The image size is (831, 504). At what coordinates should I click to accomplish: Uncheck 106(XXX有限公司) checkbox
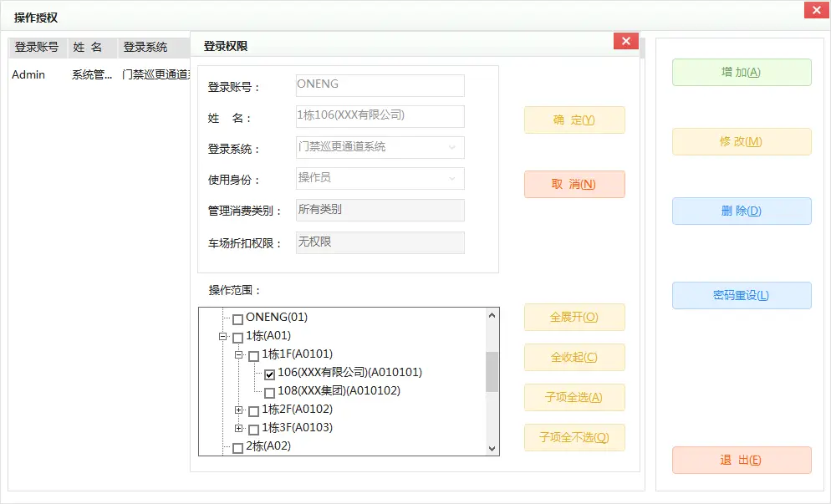tap(270, 374)
